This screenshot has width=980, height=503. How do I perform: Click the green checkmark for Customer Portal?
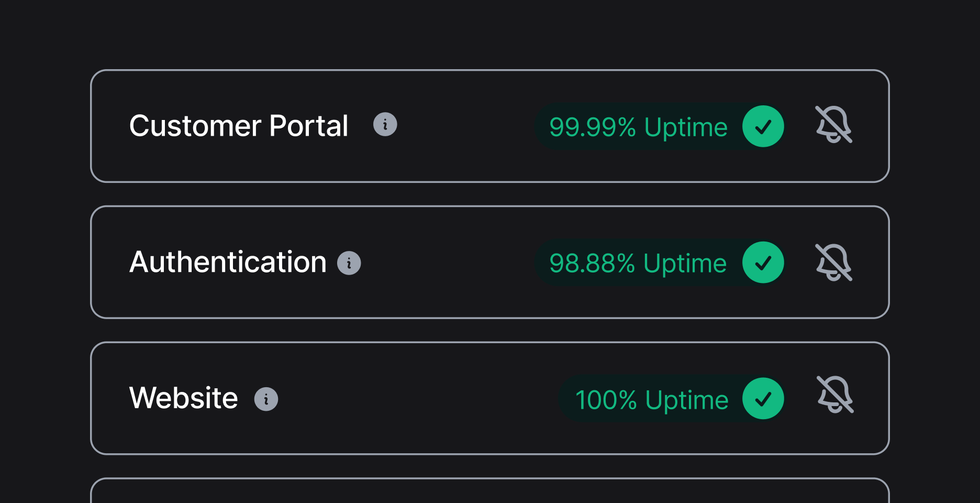click(763, 126)
